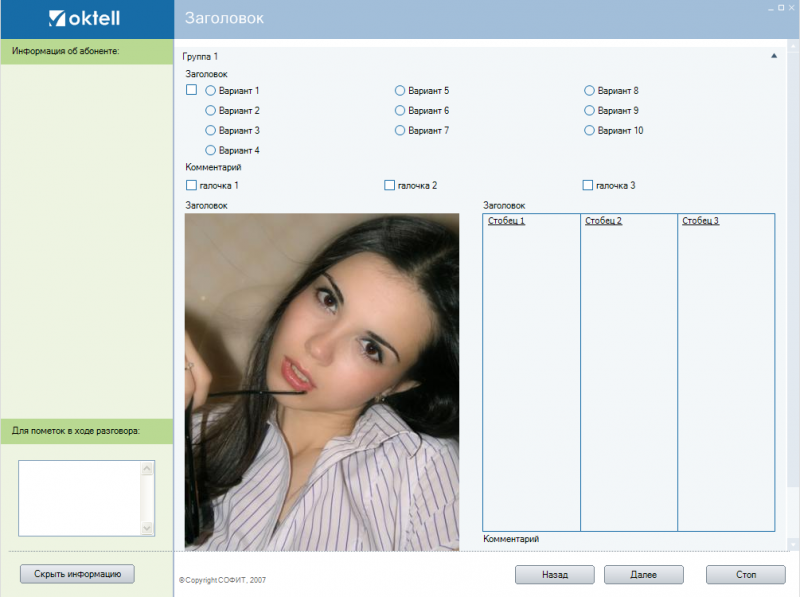Click the Стобец 3 column header
Screen dimensions: 800x597
701,220
